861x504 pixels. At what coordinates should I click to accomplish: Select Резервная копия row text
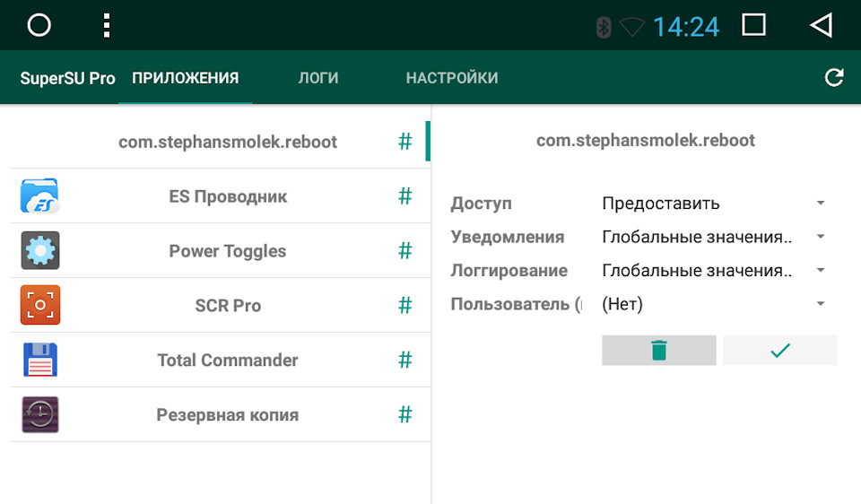[x=228, y=415]
